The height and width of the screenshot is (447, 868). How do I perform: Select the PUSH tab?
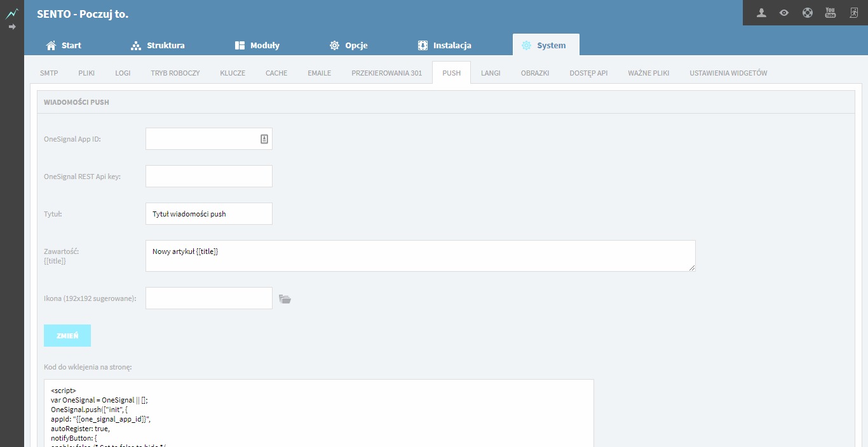click(x=452, y=73)
